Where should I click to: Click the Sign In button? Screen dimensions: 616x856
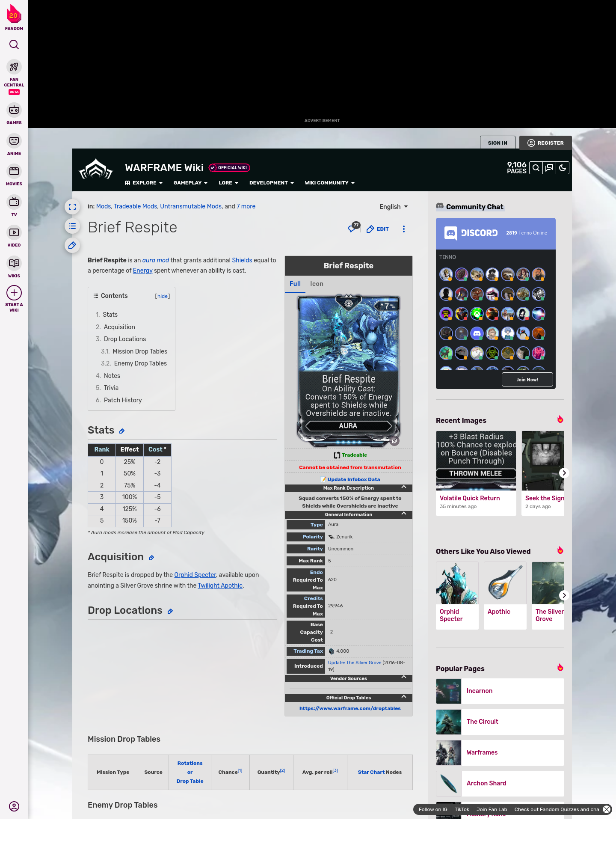498,143
